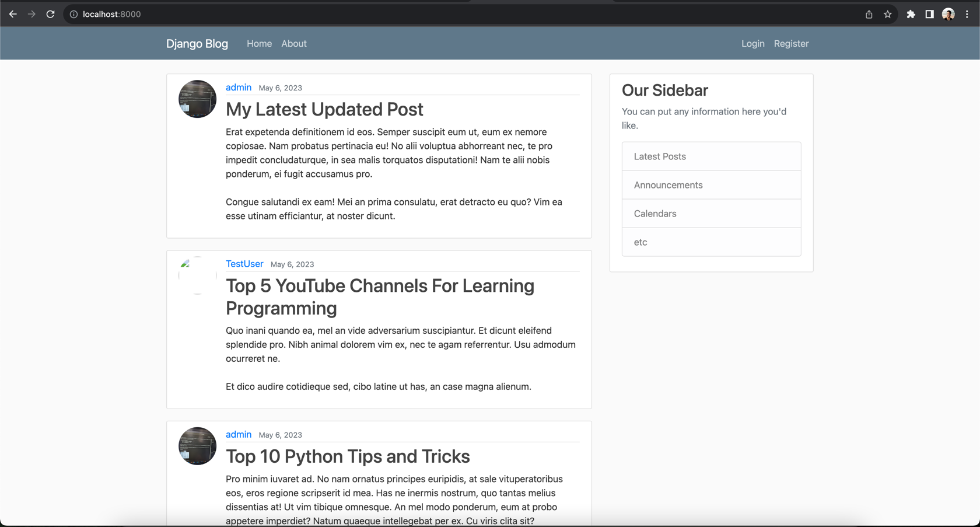
Task: Open the browser extensions puzzle icon
Action: tap(911, 14)
